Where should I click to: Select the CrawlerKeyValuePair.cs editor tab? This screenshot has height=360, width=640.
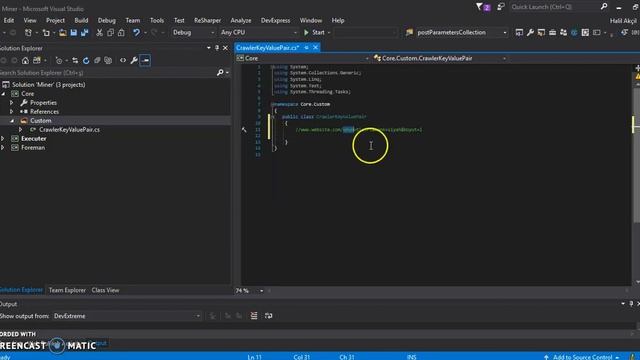[x=268, y=48]
